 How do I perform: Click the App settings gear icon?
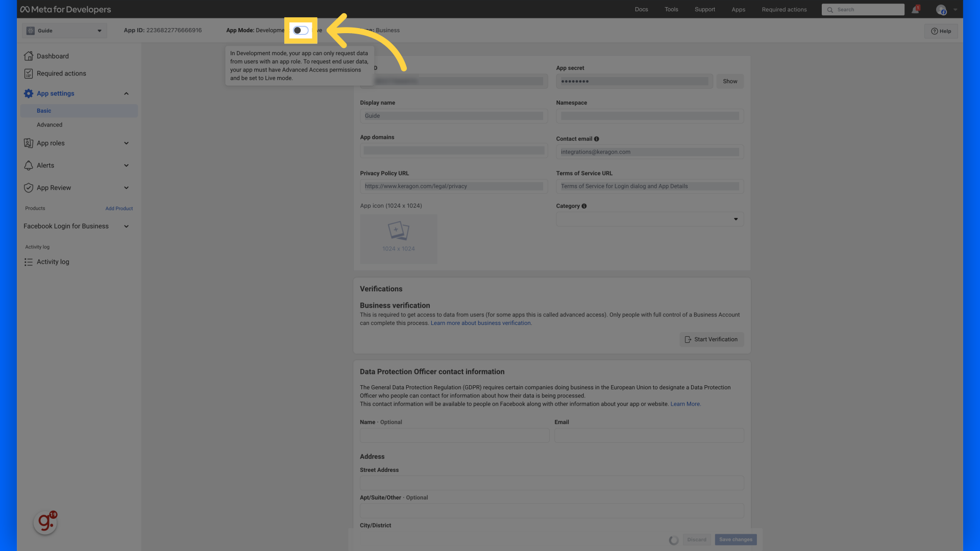29,93
